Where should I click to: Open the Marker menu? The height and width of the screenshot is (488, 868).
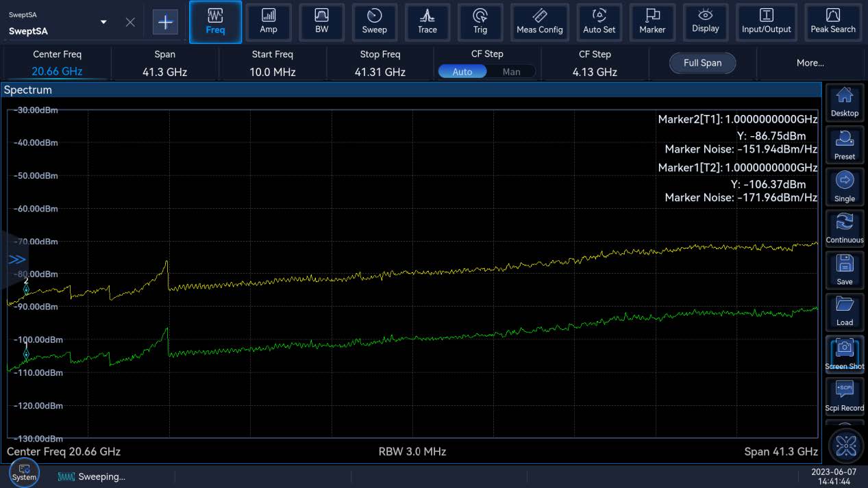tap(652, 22)
